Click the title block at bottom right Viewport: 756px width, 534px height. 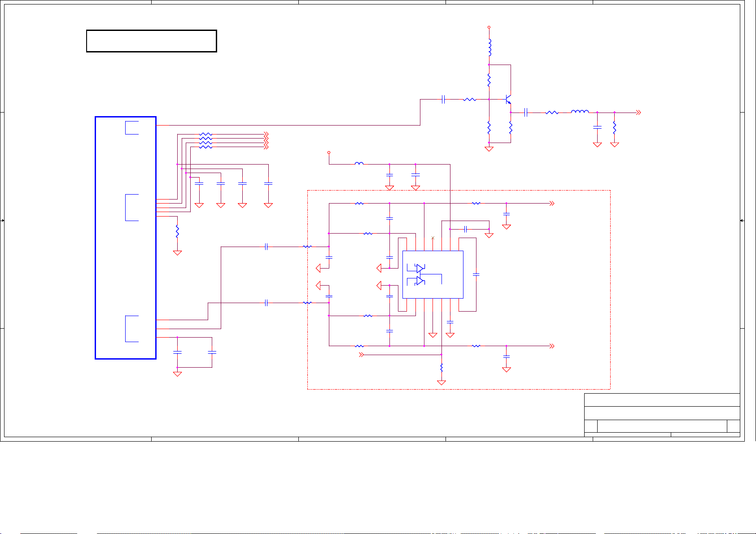tap(662, 414)
